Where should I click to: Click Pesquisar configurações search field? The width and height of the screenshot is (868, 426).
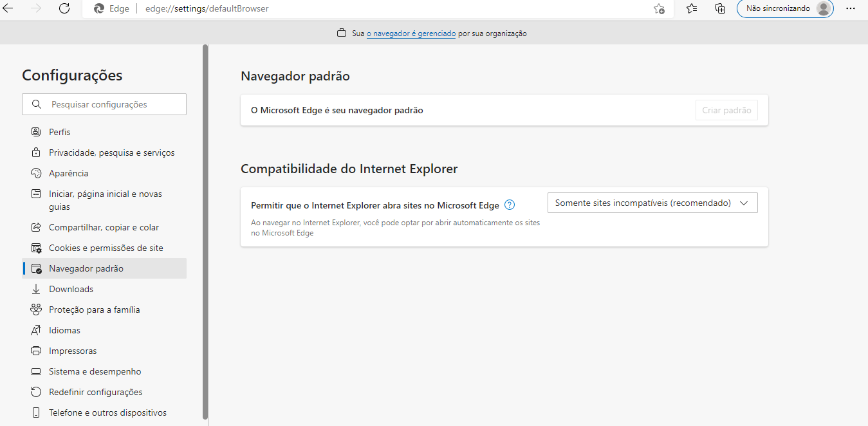[x=104, y=104]
